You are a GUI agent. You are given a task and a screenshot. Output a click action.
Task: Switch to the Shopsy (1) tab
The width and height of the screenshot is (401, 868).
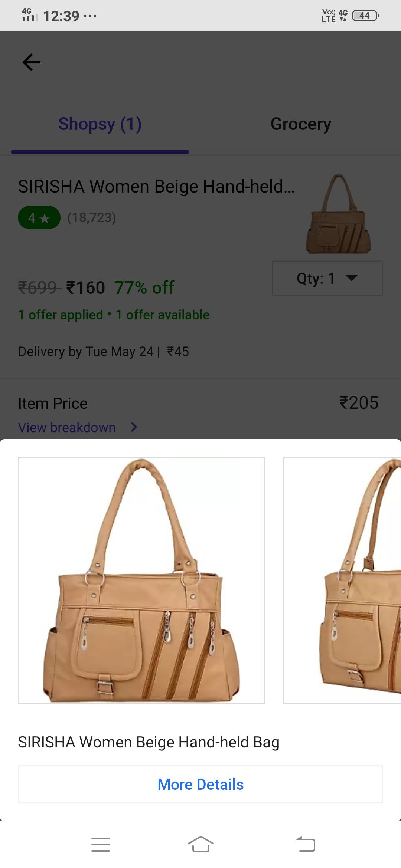100,124
